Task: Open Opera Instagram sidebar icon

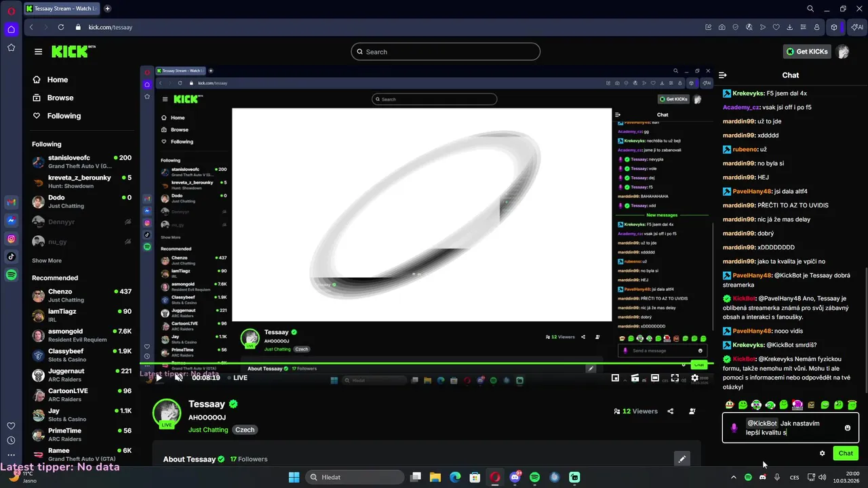Action: coord(11,239)
